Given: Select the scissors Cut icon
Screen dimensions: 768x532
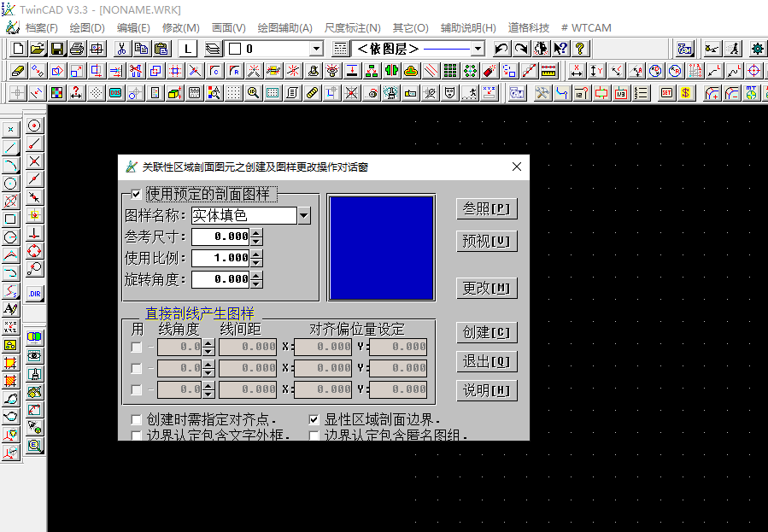Looking at the screenshot, I should pos(120,50).
